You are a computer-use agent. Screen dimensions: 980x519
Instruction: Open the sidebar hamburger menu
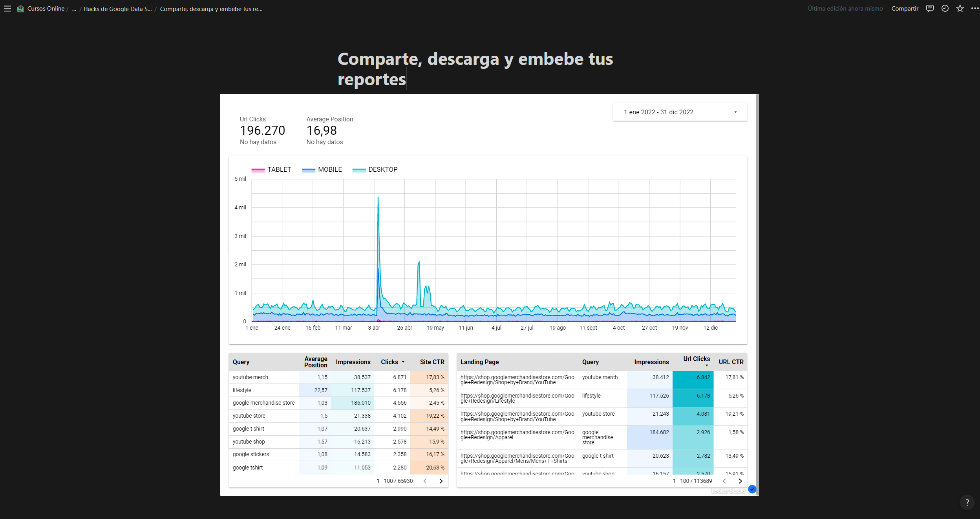[7, 9]
